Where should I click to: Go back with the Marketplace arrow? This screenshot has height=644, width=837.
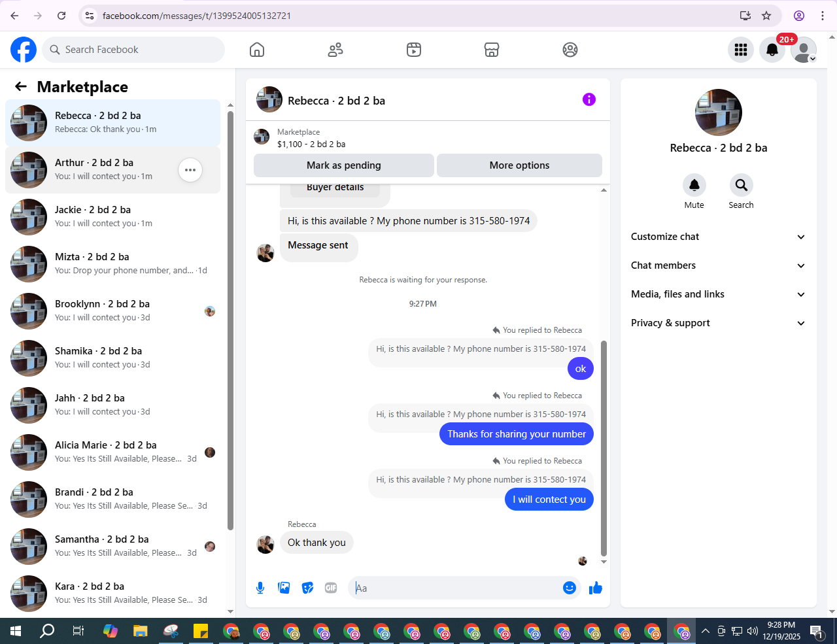click(21, 86)
